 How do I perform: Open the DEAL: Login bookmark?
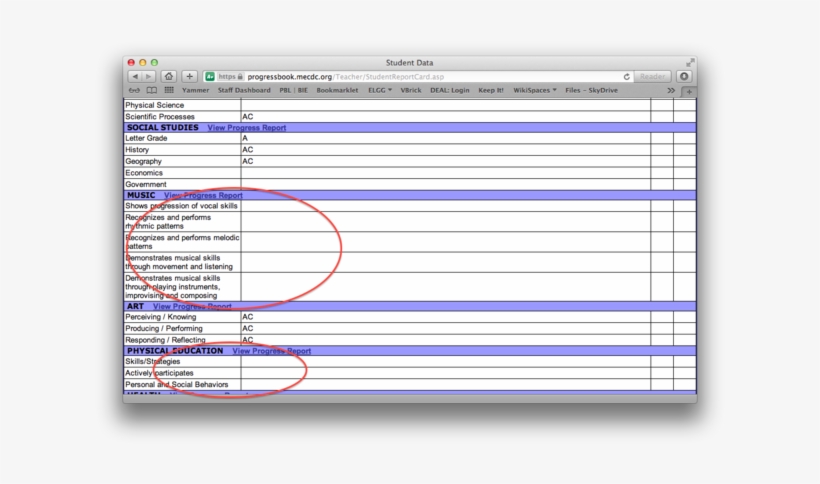pos(450,90)
